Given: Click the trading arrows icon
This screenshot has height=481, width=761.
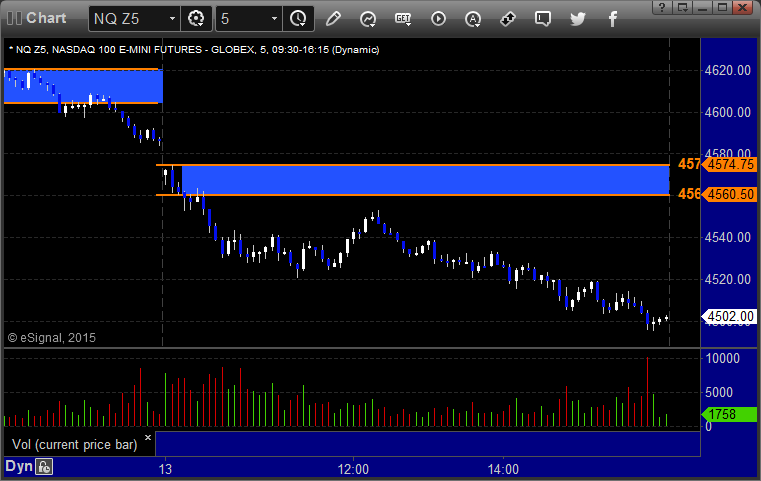Looking at the screenshot, I should coord(508,19).
